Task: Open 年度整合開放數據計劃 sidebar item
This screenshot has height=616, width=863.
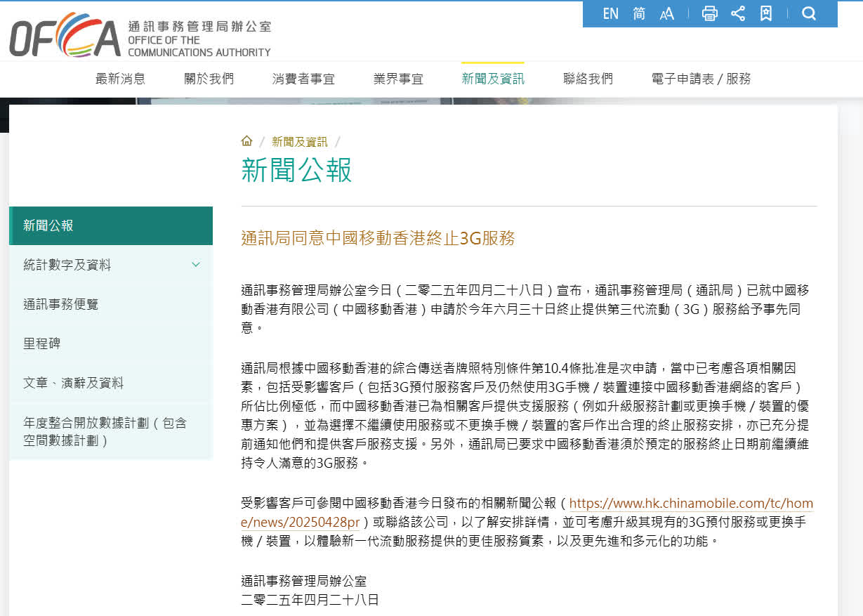Action: tap(111, 431)
